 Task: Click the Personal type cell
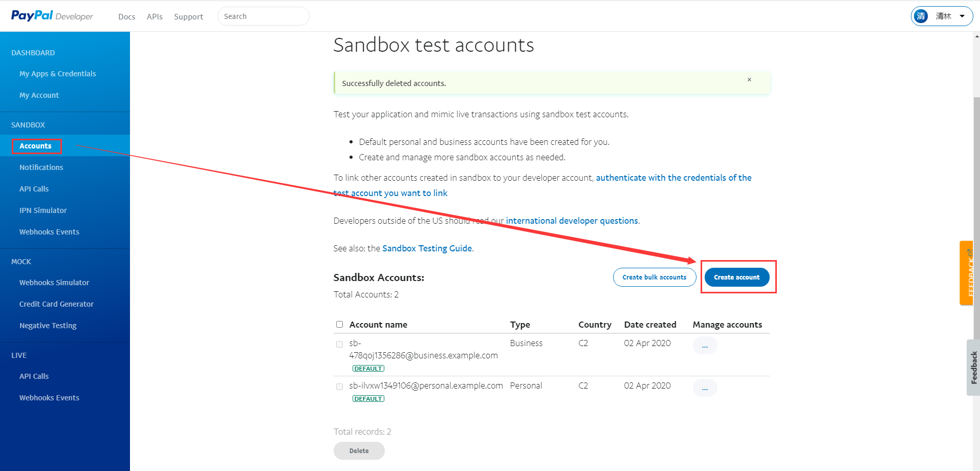[526, 386]
